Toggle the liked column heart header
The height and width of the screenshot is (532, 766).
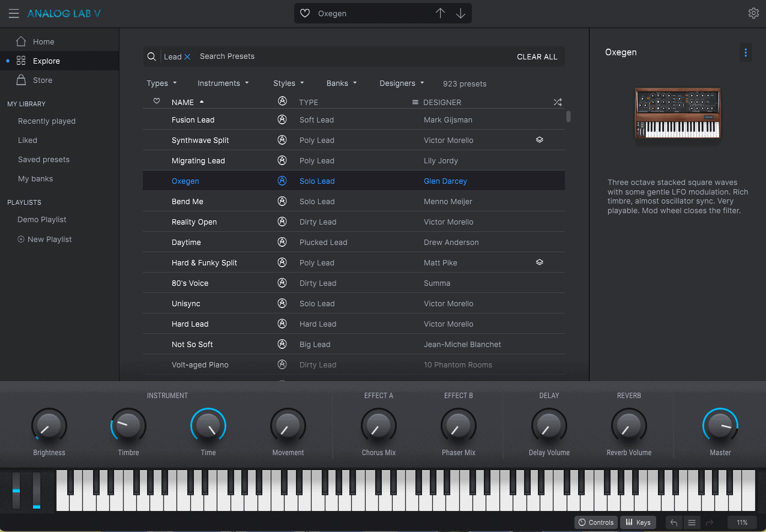[157, 101]
